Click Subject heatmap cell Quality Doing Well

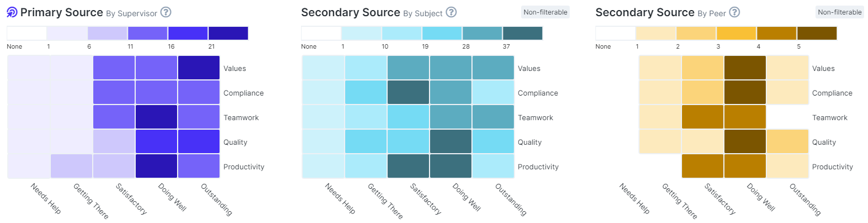451,141
